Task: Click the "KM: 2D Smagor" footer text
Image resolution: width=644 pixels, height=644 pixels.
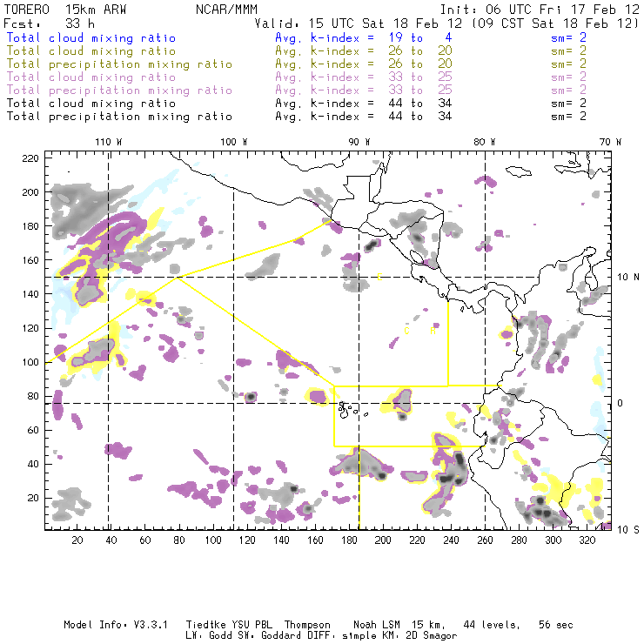Action: [419, 636]
